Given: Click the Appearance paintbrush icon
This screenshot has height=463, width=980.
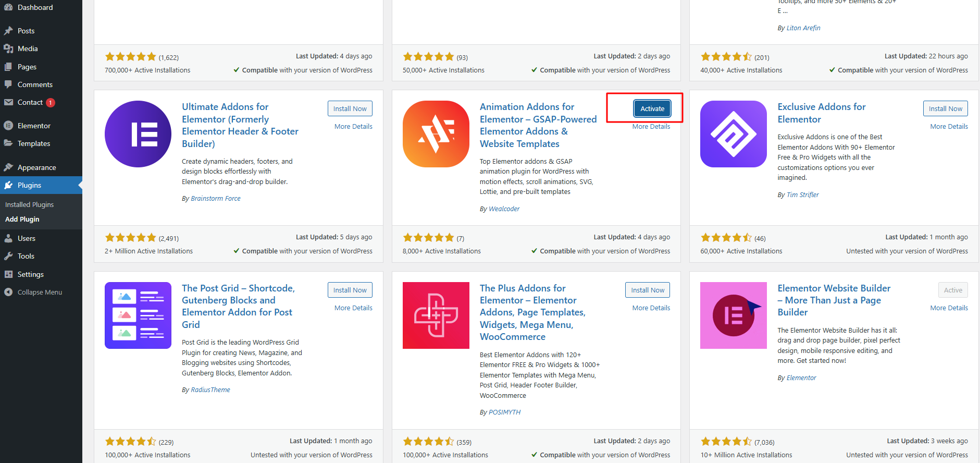Looking at the screenshot, I should pos(8,167).
